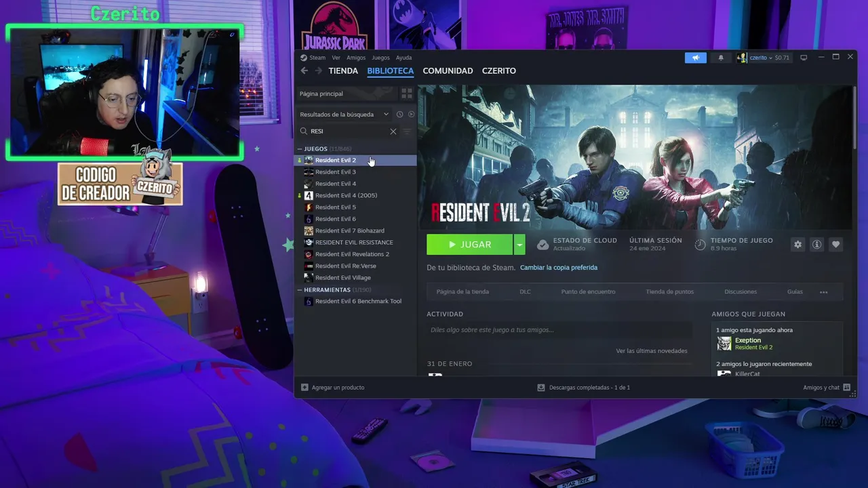The width and height of the screenshot is (868, 488).
Task: Show game info icon
Action: coord(817,245)
